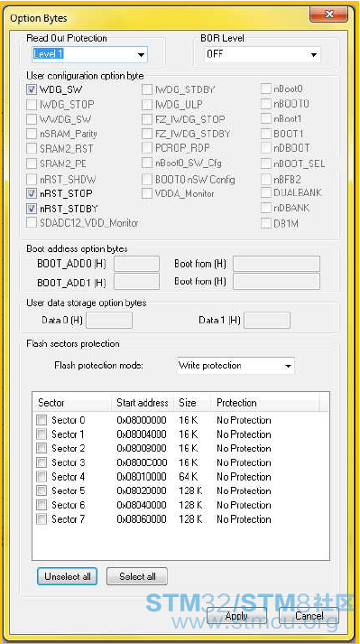
Task: Click the Protection column header
Action: [265, 403]
